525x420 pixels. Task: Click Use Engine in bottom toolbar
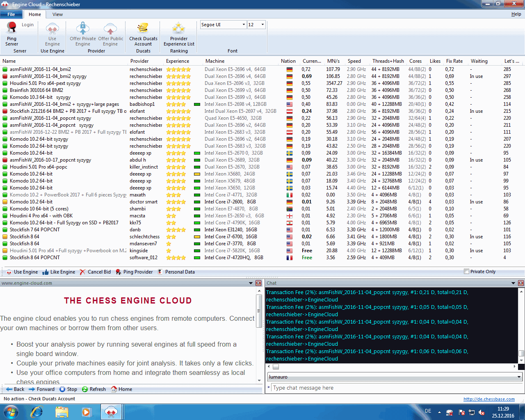pos(22,272)
